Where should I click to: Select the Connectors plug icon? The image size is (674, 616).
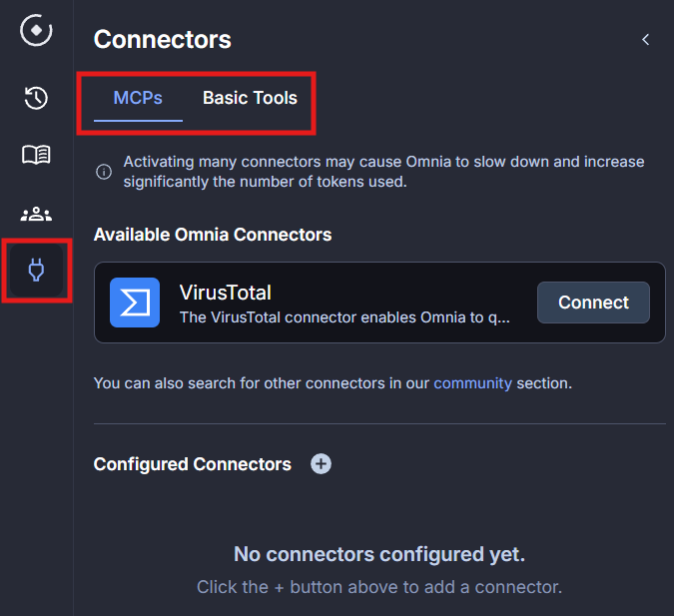click(36, 270)
